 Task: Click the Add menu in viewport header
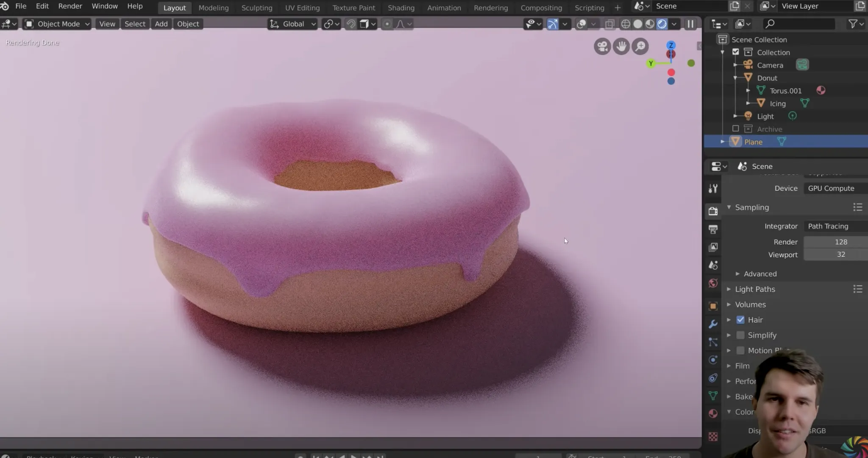161,24
